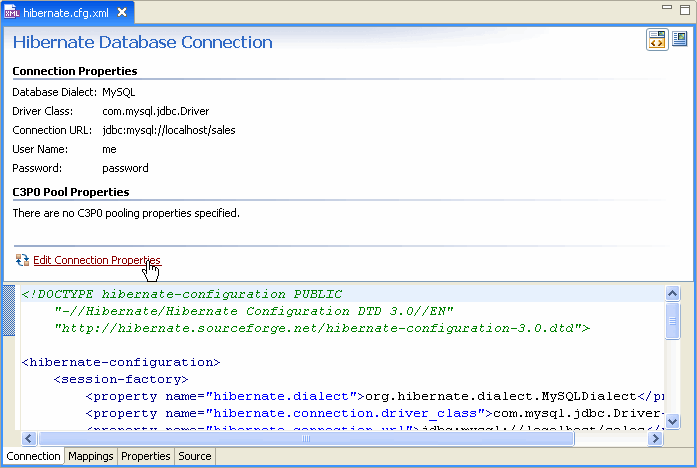Click the Hibernate Database Connection heading
Screen dimensions: 697x468
(x=142, y=42)
